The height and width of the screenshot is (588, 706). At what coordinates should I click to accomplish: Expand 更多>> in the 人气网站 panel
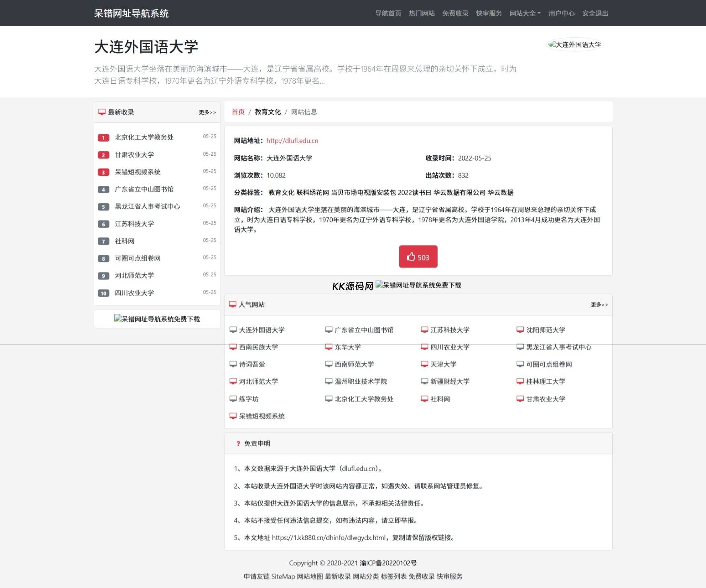pos(599,305)
